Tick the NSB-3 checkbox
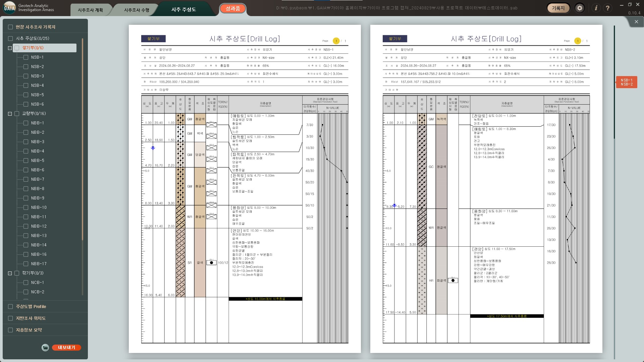The height and width of the screenshot is (362, 644). (26, 76)
